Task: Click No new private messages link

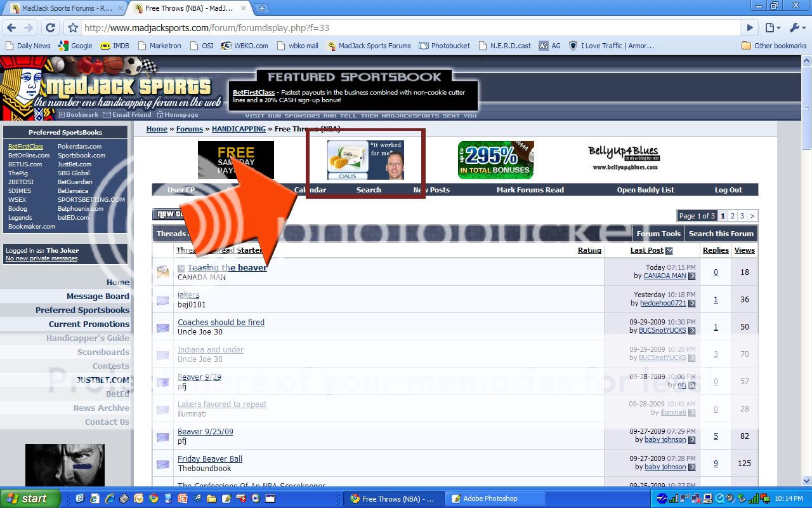Action: click(41, 258)
